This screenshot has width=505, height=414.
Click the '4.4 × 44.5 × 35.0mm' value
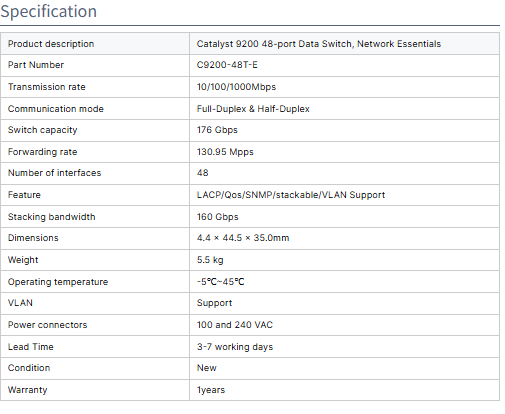[243, 238]
